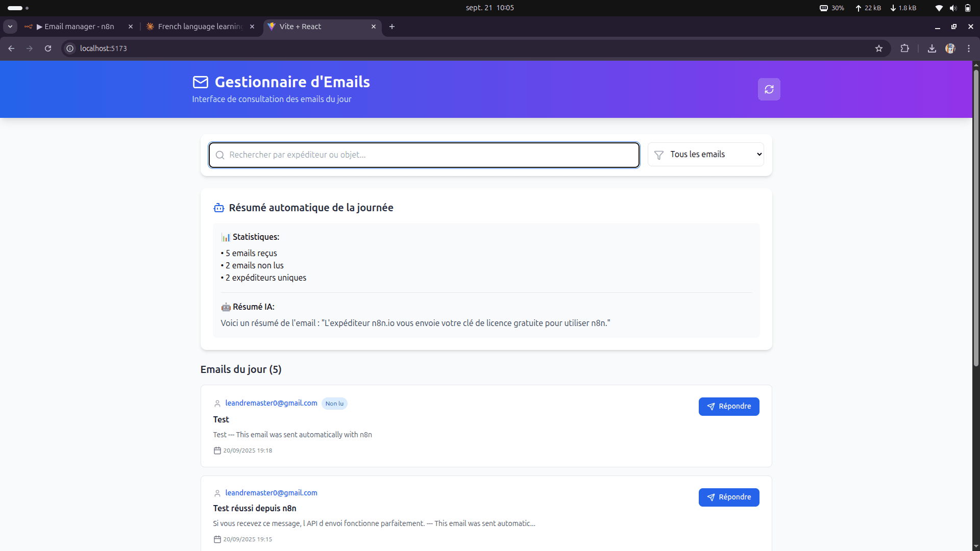Click inside the Rechercher par expéditeur search field
The width and height of the screenshot is (980, 551).
click(423, 155)
